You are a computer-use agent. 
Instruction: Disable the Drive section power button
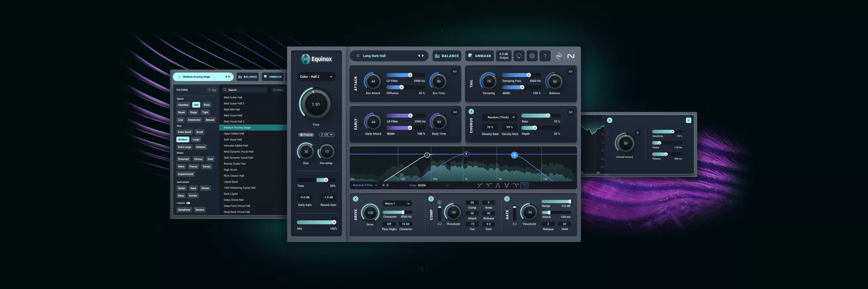coord(355,199)
